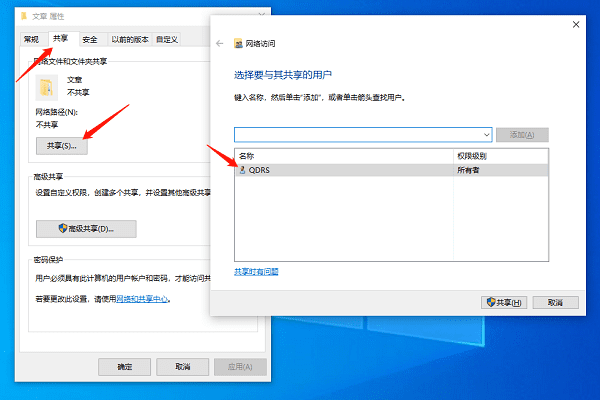Click the 网络访问 folder share icon
Screen dimensions: 600x400
(x=238, y=44)
